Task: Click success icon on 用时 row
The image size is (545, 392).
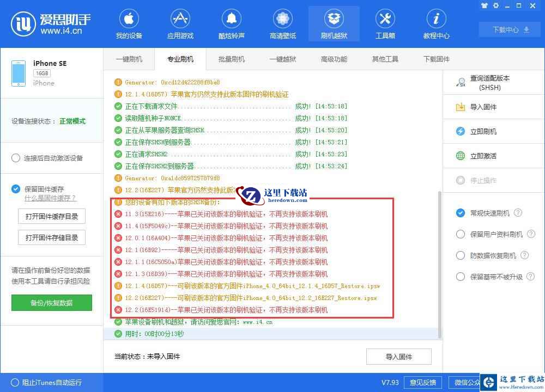Action: pos(118,334)
